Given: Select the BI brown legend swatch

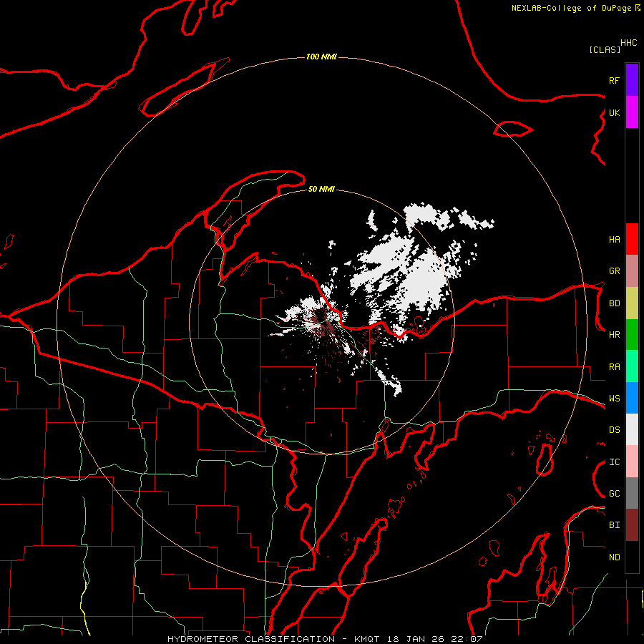Looking at the screenshot, I should (632, 525).
